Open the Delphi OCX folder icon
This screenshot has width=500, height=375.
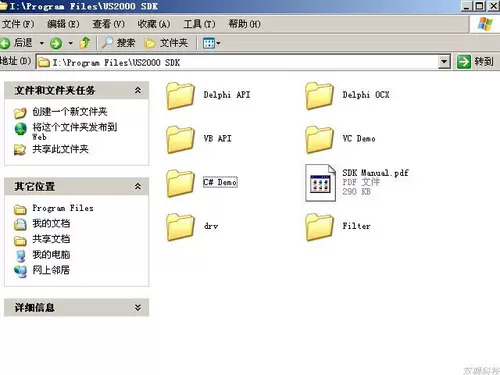[x=319, y=96]
